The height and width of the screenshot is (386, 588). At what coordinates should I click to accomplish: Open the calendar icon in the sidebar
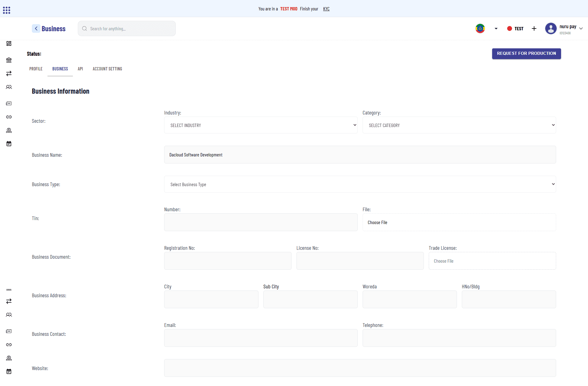point(9,144)
